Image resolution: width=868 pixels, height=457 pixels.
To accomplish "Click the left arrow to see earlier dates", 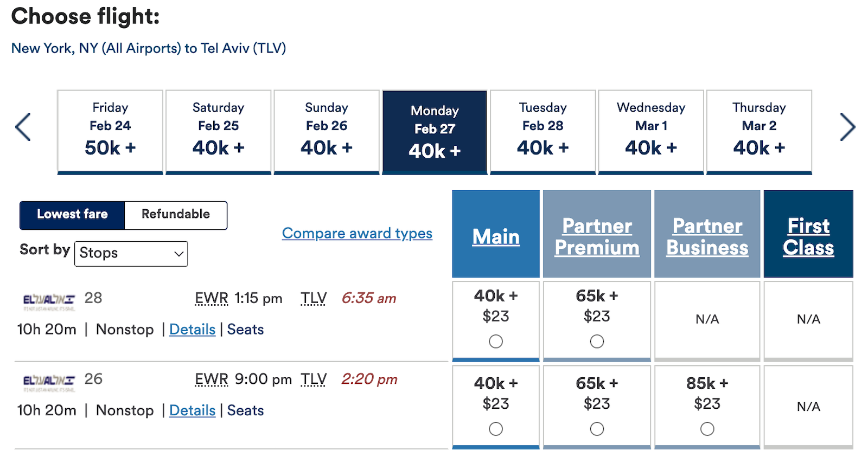I will (23, 127).
